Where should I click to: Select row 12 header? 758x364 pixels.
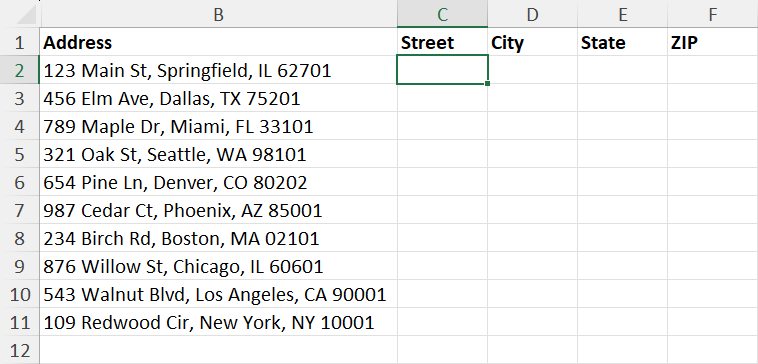click(x=19, y=350)
